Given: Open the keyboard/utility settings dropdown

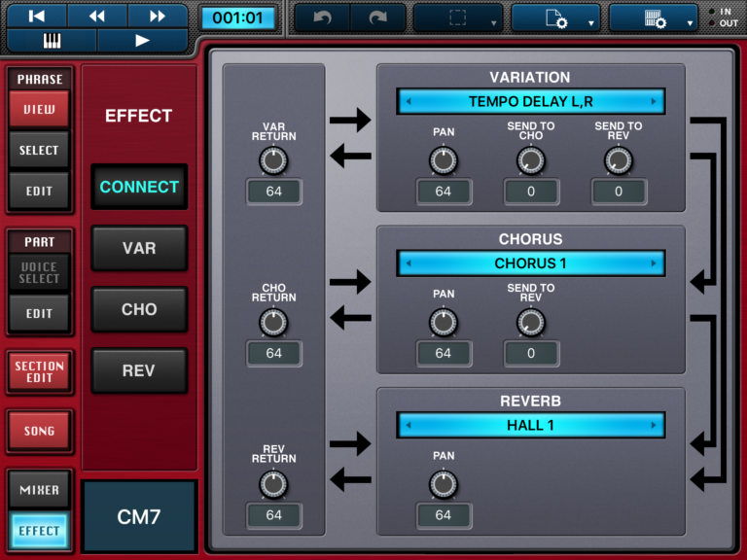Looking at the screenshot, I should 654,19.
